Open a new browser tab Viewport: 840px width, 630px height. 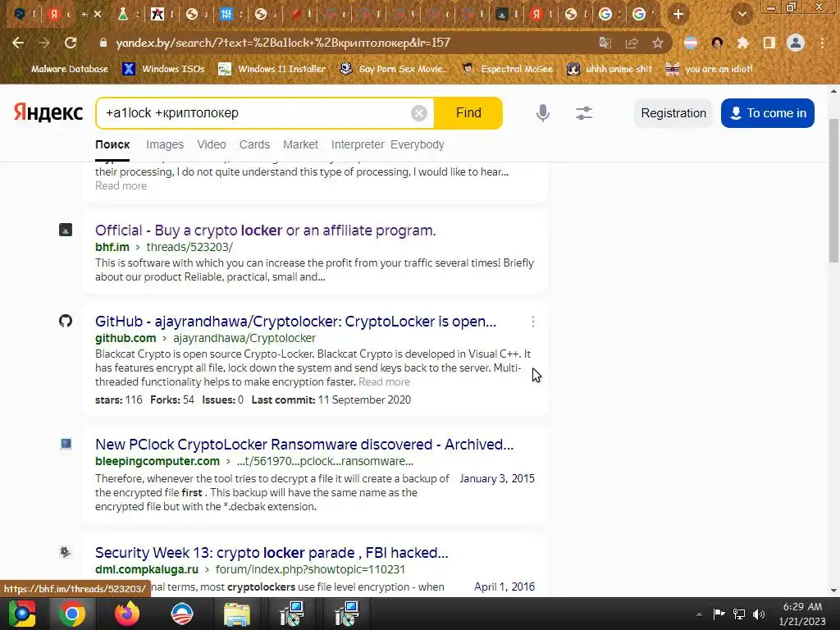tap(678, 14)
